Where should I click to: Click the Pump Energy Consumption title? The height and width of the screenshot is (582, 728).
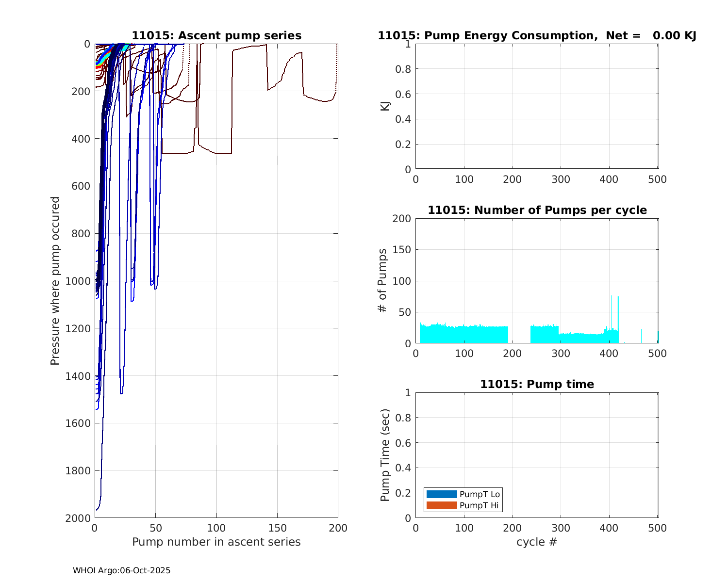click(537, 36)
